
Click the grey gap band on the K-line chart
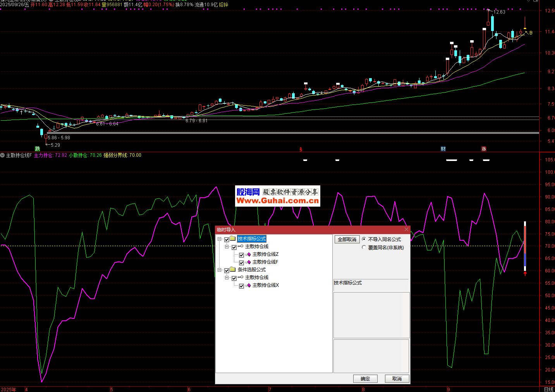(x=293, y=133)
